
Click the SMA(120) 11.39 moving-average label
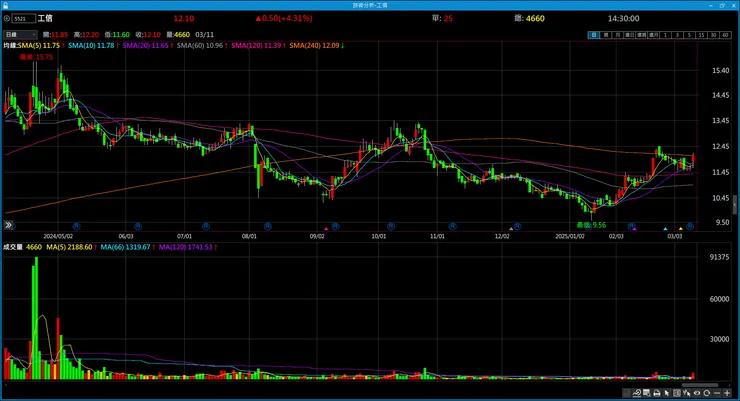[256, 45]
